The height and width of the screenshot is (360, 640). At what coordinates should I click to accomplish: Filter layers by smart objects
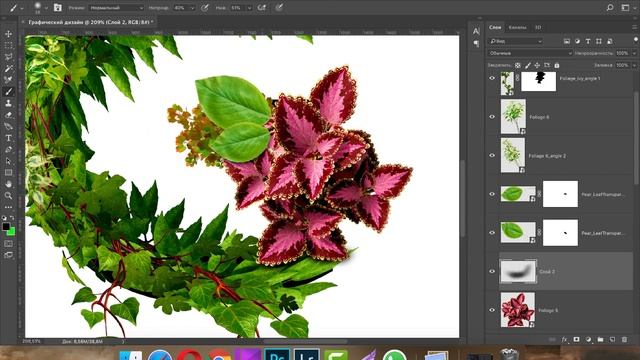(609, 41)
